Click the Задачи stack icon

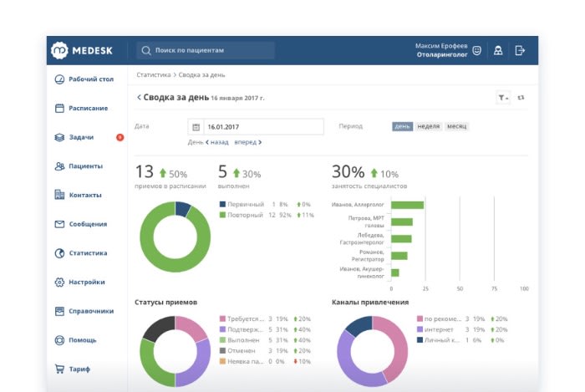[59, 137]
